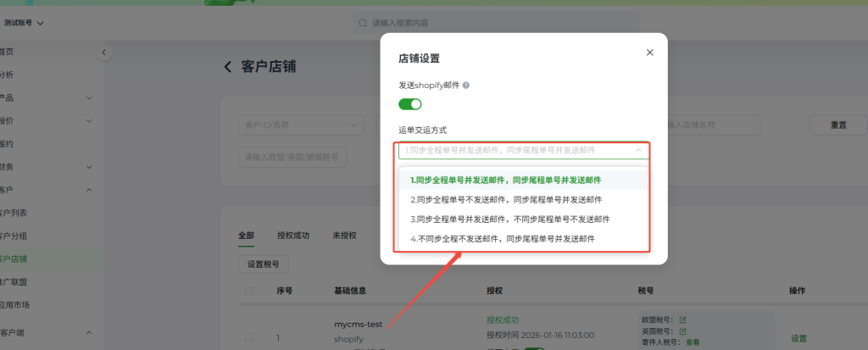Click the back arrow next to 客户店铺
The height and width of the screenshot is (350, 868).
tap(227, 67)
